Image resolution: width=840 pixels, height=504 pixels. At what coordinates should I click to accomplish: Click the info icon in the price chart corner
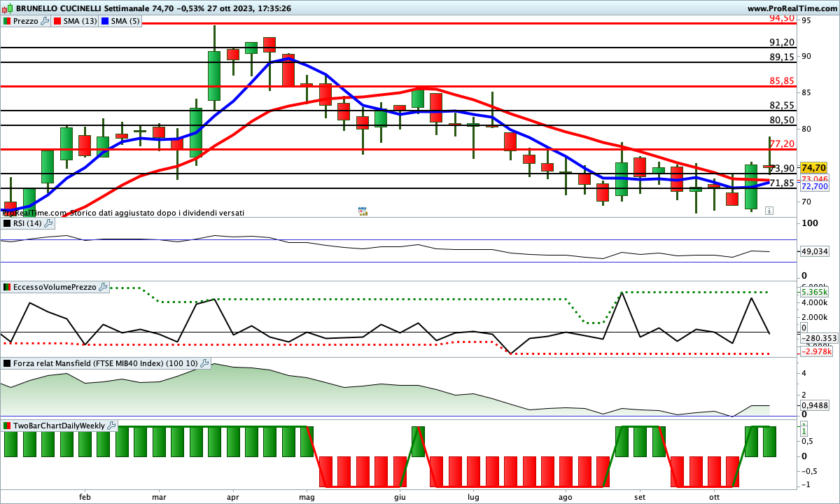(x=769, y=210)
